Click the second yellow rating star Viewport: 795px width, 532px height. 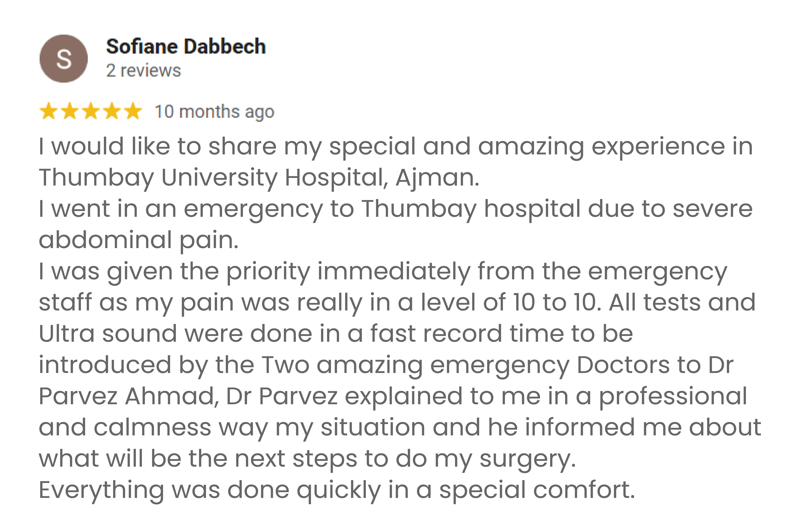pyautogui.click(x=70, y=111)
